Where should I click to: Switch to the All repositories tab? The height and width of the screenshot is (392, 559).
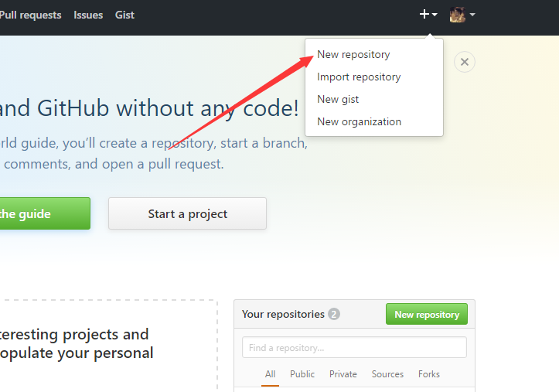click(270, 374)
